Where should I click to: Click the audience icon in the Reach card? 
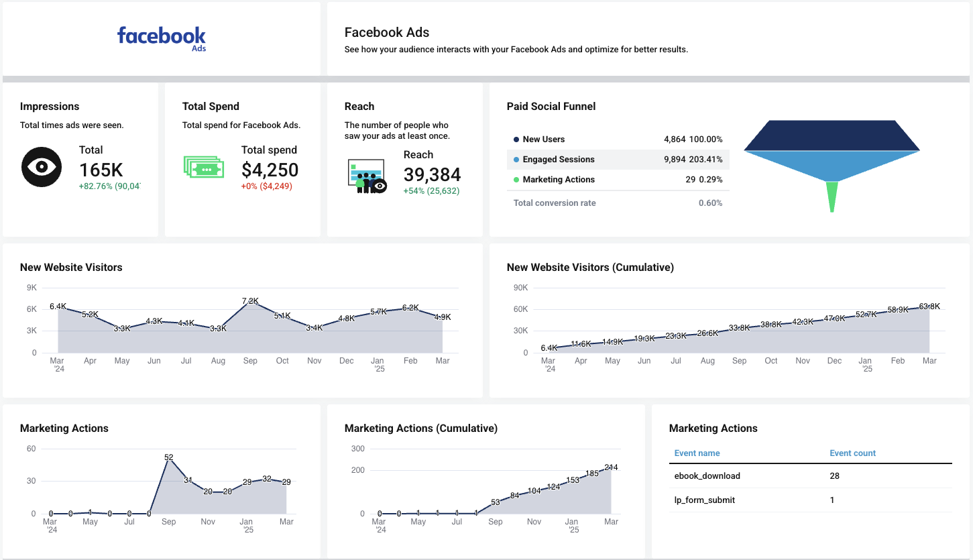coord(367,176)
